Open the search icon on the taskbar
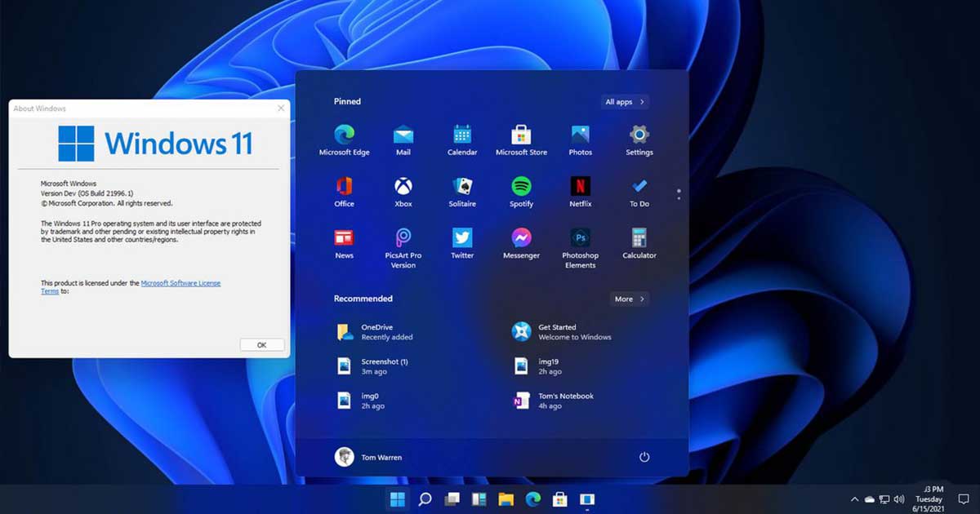 pyautogui.click(x=425, y=498)
